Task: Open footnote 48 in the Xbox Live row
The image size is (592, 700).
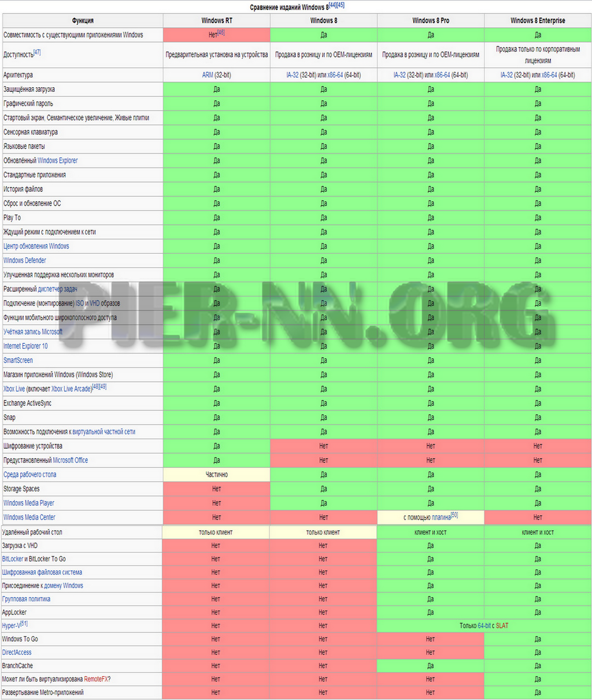Action: [95, 386]
